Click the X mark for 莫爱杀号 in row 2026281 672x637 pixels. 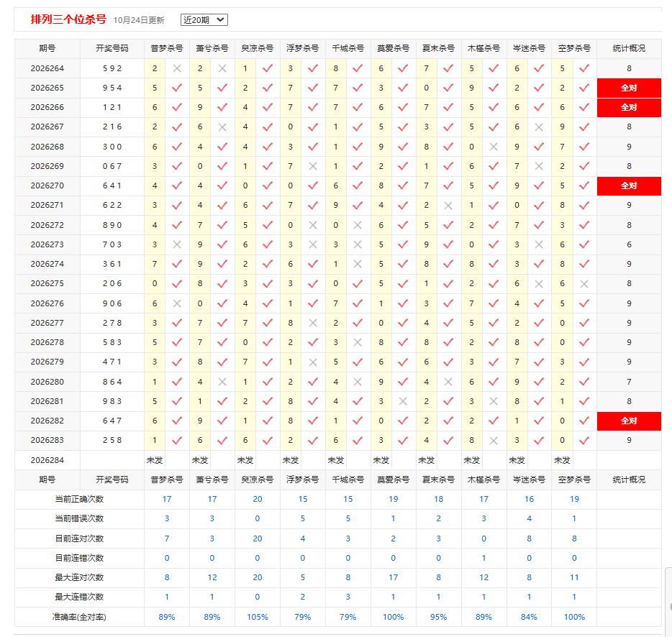coord(403,401)
